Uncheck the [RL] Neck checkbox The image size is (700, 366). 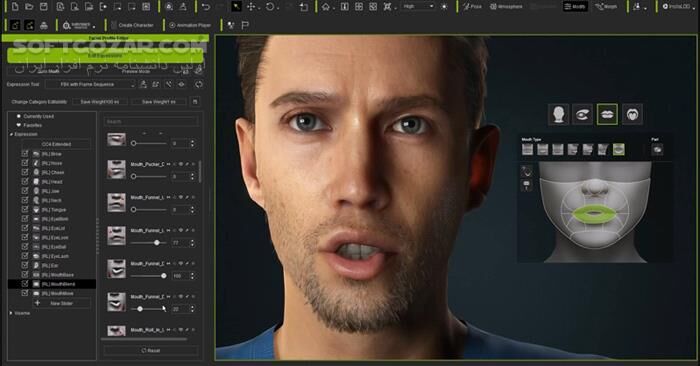click(25, 200)
